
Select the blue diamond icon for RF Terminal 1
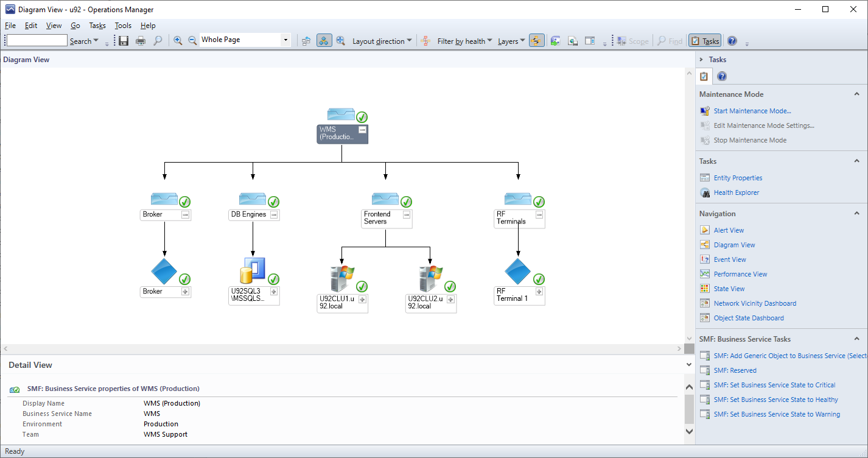coord(518,272)
